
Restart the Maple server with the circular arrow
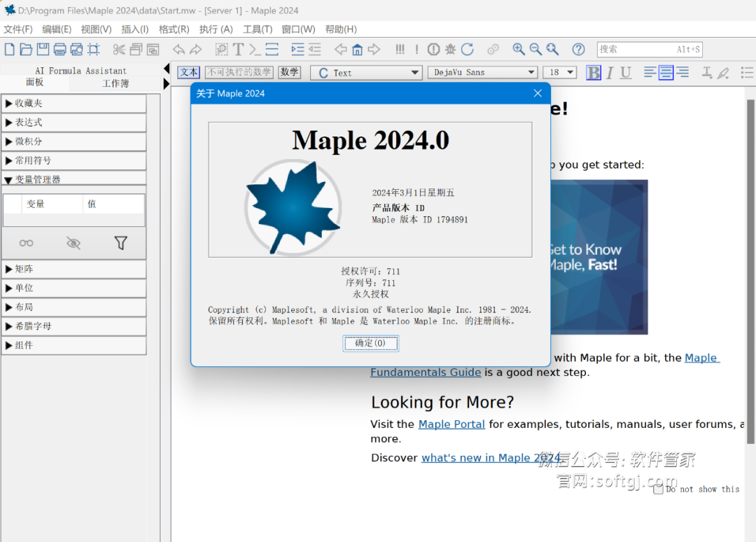pyautogui.click(x=467, y=49)
